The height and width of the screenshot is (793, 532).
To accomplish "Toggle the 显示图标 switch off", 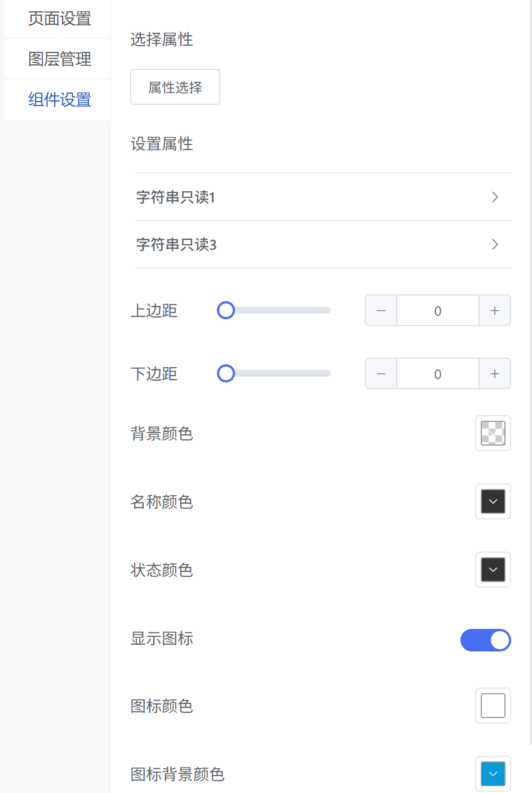I will 486,640.
